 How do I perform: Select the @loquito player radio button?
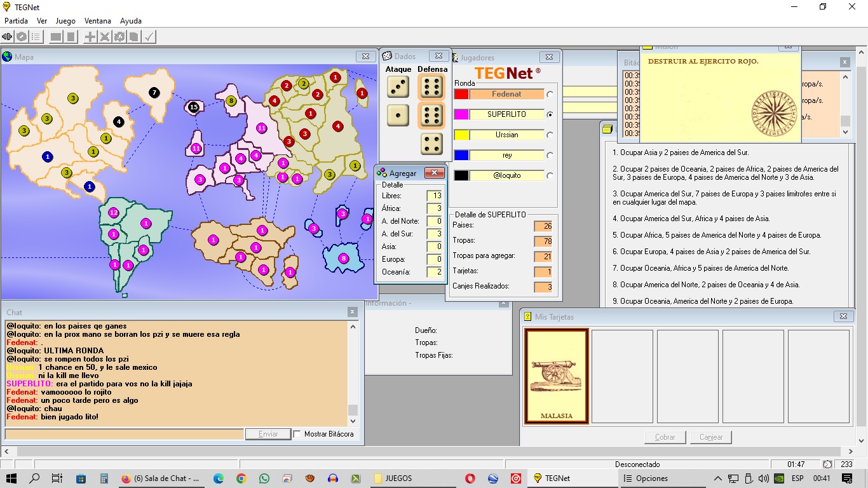(550, 175)
